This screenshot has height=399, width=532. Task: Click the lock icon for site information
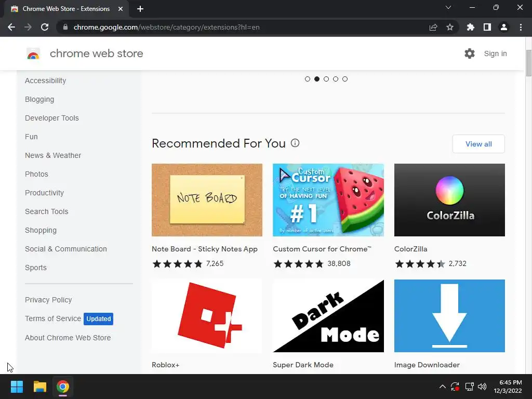pos(65,27)
